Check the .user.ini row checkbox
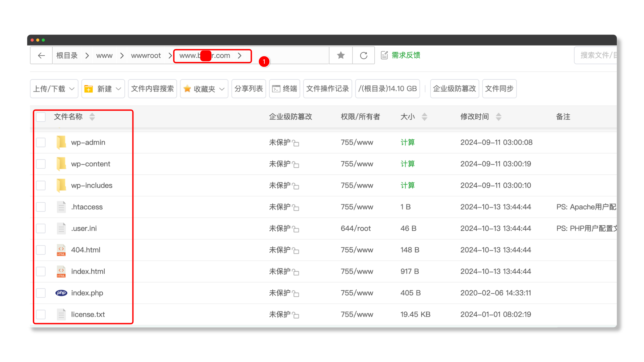 (x=41, y=228)
